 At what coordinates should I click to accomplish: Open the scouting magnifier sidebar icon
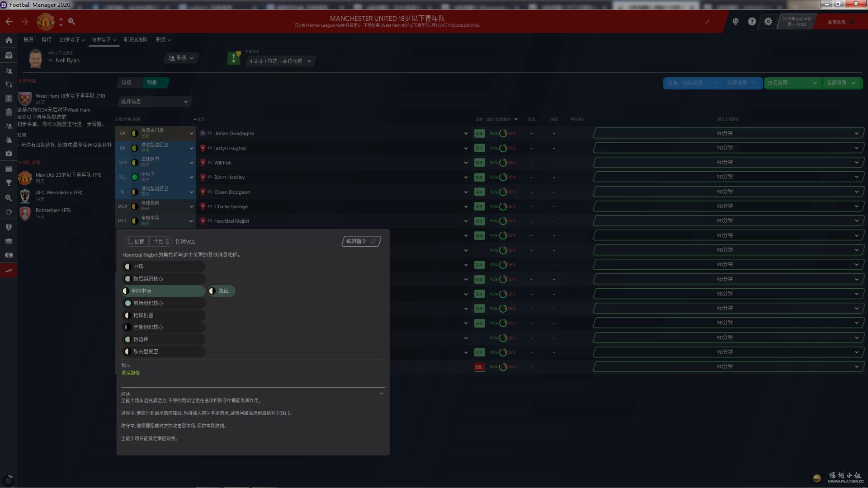9,198
